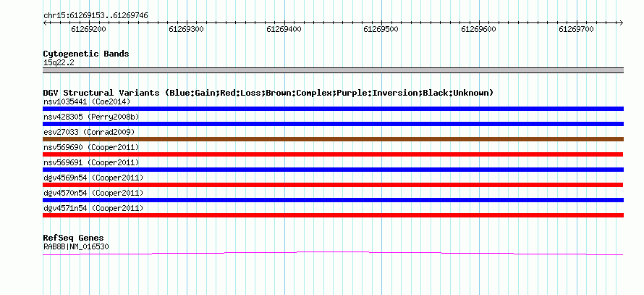Click ruler position 61269600
644x295 pixels.
(x=478, y=29)
